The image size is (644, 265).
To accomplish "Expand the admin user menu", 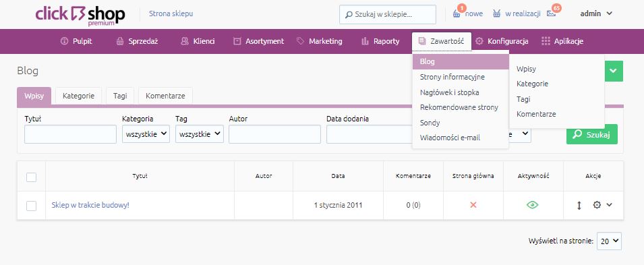I will 596,13.
